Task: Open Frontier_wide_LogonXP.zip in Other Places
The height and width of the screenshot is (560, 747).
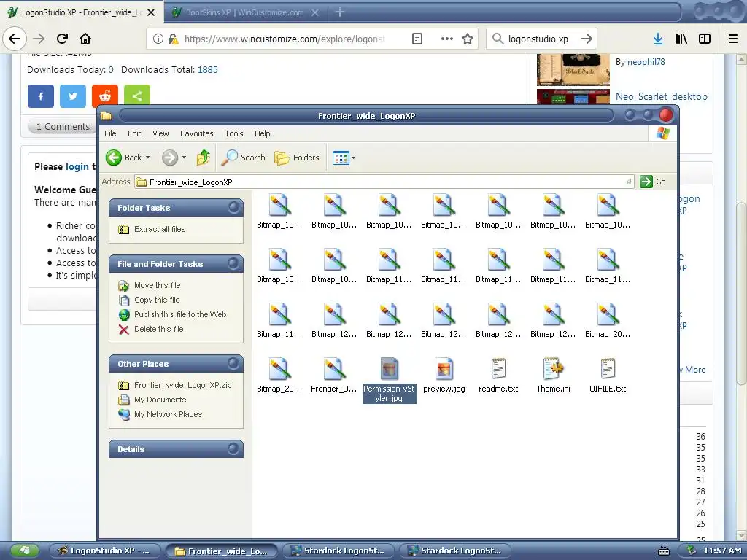Action: (x=182, y=385)
